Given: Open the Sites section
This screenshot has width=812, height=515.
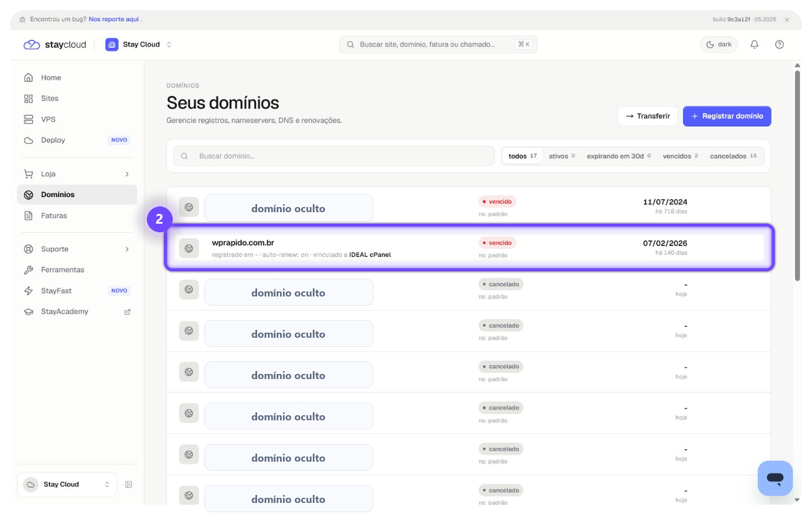Looking at the screenshot, I should coord(77,99).
